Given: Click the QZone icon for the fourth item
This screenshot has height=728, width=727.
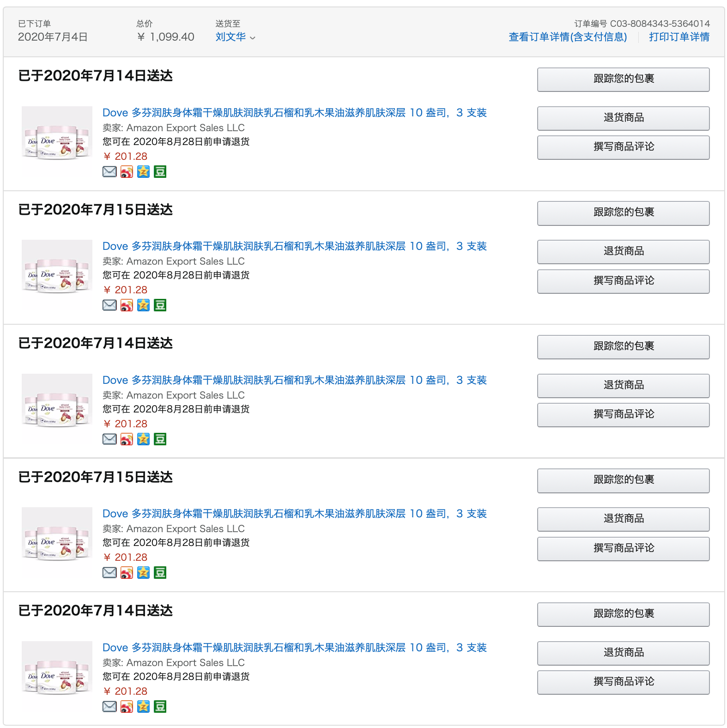Looking at the screenshot, I should click(x=143, y=573).
